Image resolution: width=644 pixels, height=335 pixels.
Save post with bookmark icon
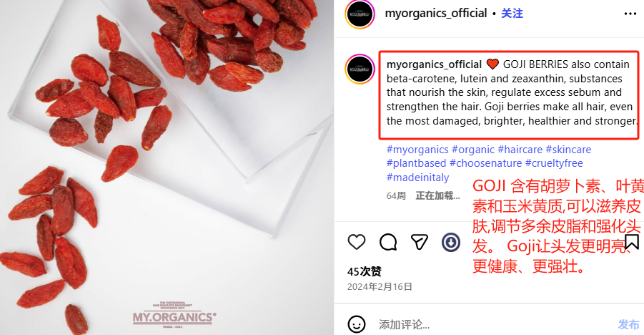(632, 242)
